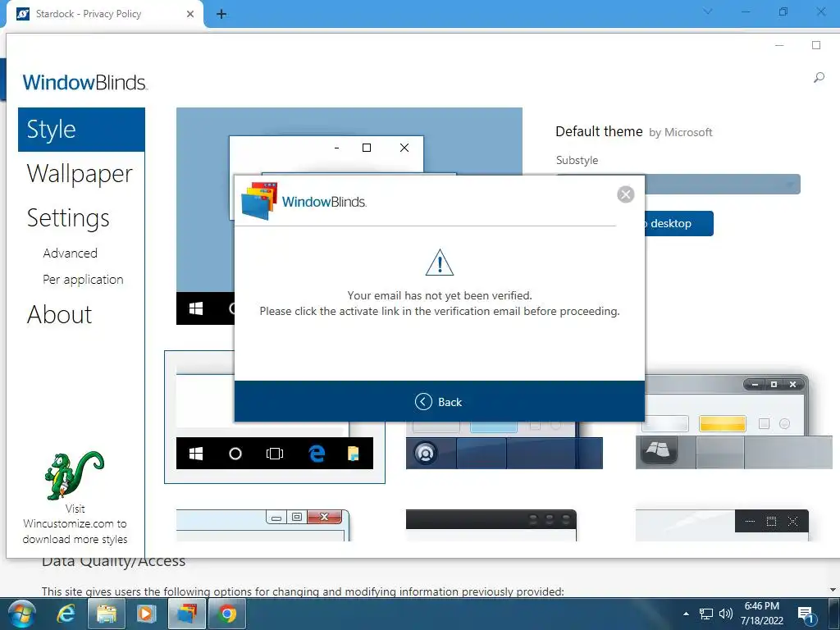The image size is (840, 630).
Task: Open the Action Center notification icon
Action: (806, 615)
